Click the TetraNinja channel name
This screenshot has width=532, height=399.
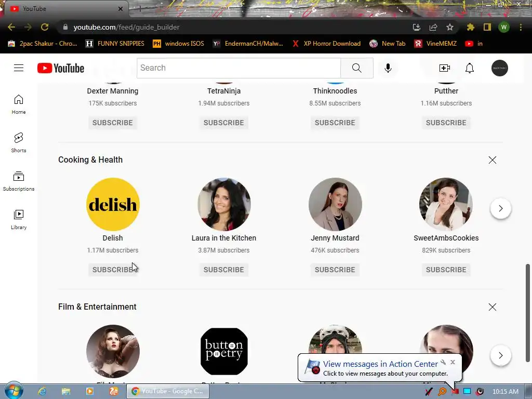(x=224, y=91)
